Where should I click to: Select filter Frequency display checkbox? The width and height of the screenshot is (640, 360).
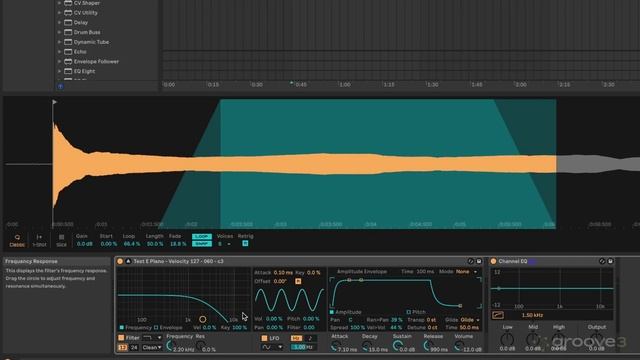[x=122, y=327]
